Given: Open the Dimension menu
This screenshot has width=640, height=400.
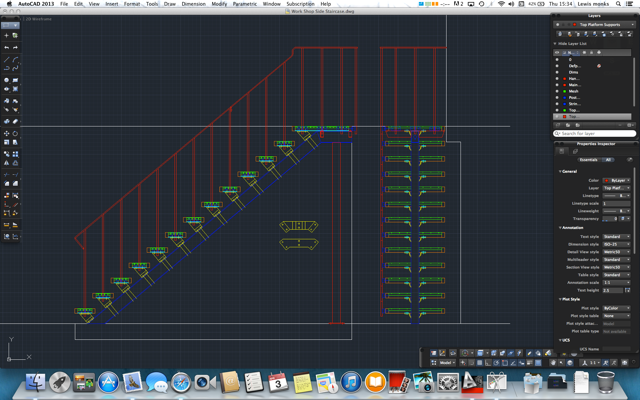Looking at the screenshot, I should [x=193, y=4].
